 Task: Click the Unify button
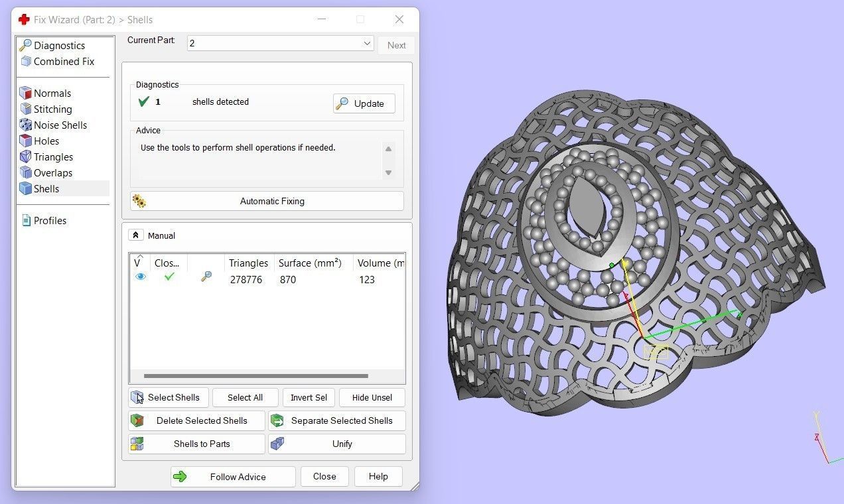click(336, 444)
